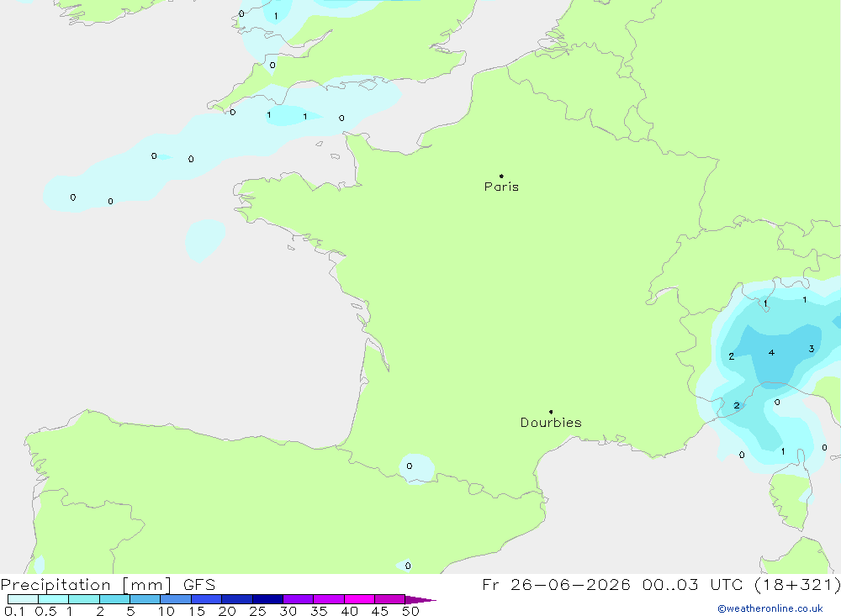Select the 40–45 mm magenta legend swatch
The height and width of the screenshot is (616, 841).
(x=359, y=599)
